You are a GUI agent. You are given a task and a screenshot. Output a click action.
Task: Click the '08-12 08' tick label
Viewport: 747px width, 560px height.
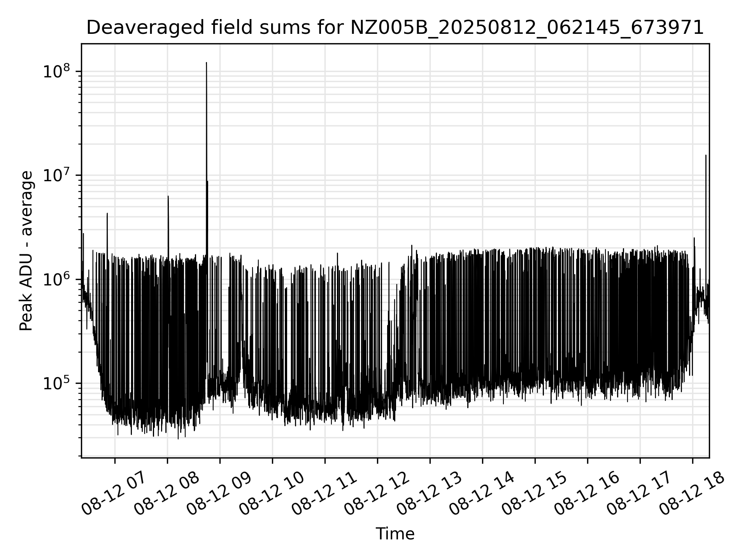pos(166,493)
